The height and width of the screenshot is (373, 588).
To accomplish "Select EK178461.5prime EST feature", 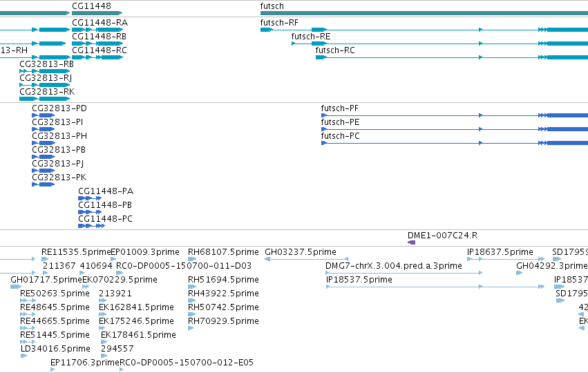I will (104, 342).
